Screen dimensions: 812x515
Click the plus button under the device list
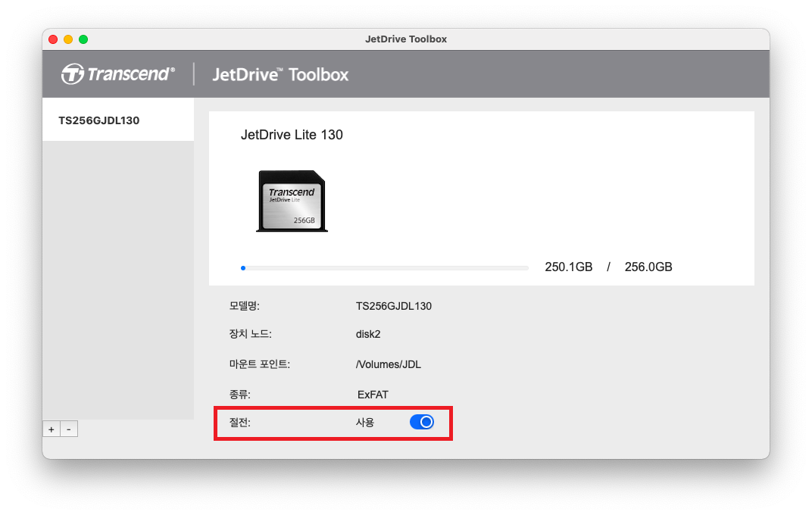(52, 429)
